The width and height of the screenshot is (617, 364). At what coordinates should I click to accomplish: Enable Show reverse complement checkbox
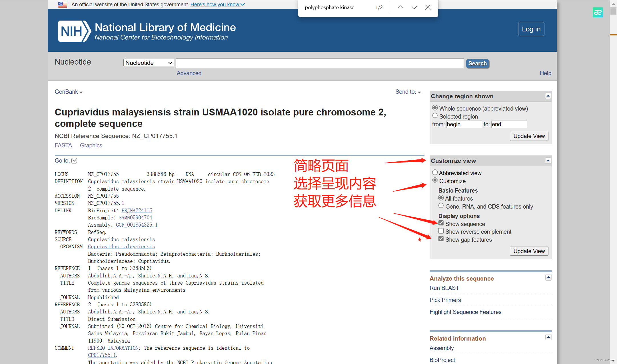coord(441,231)
